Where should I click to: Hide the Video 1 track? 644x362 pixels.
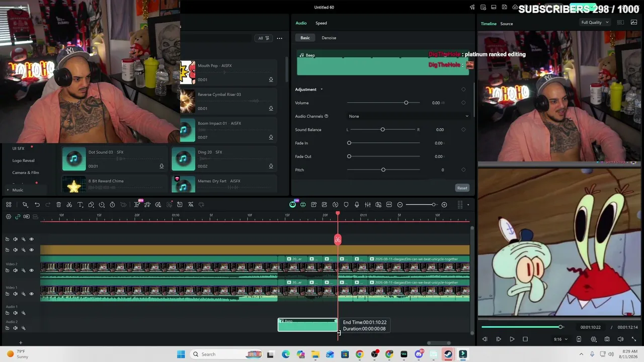coord(31,294)
